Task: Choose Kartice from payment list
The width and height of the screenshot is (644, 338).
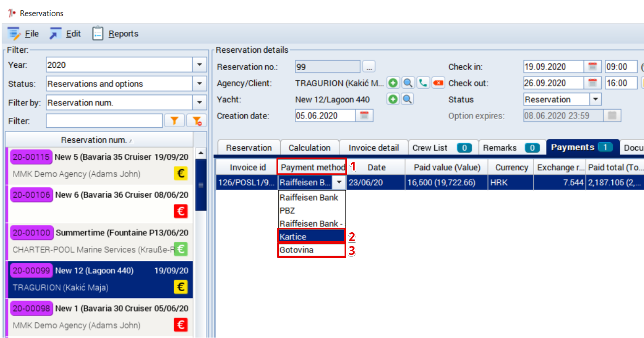Action: click(x=312, y=236)
